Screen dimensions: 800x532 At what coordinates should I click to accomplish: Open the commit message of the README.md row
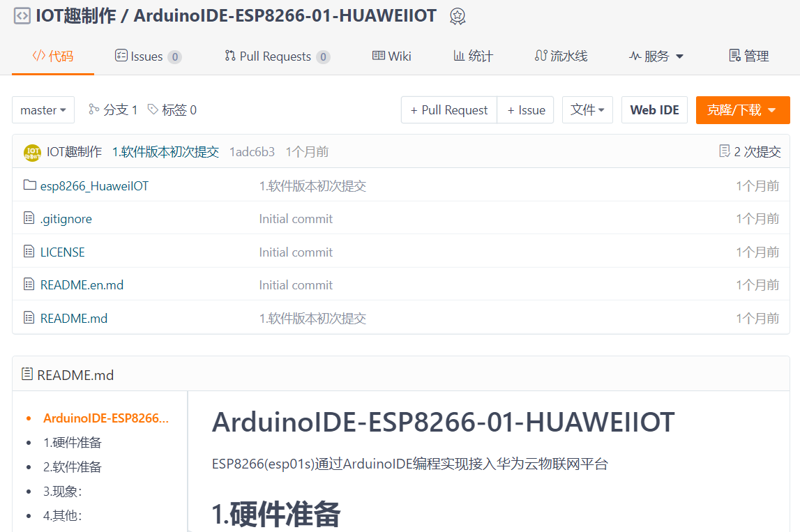pyautogui.click(x=312, y=318)
